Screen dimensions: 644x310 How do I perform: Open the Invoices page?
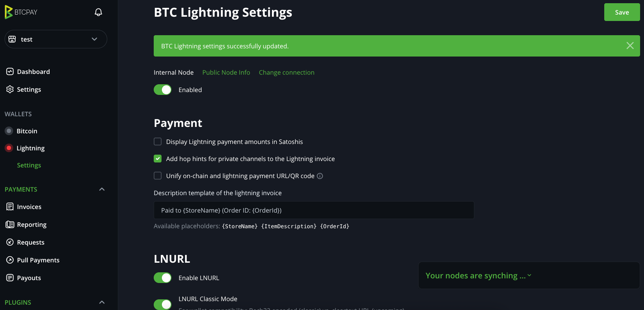[29, 207]
